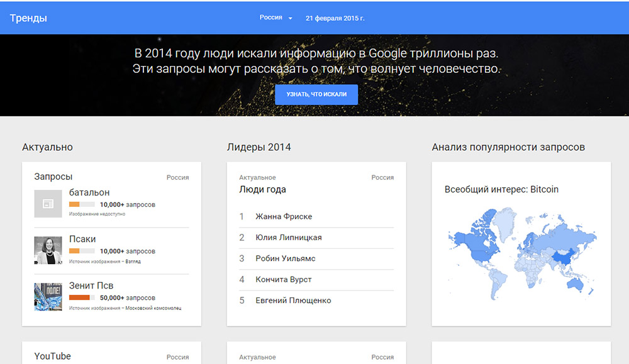Open the Актуально section heading
629x364 pixels.
click(x=47, y=147)
